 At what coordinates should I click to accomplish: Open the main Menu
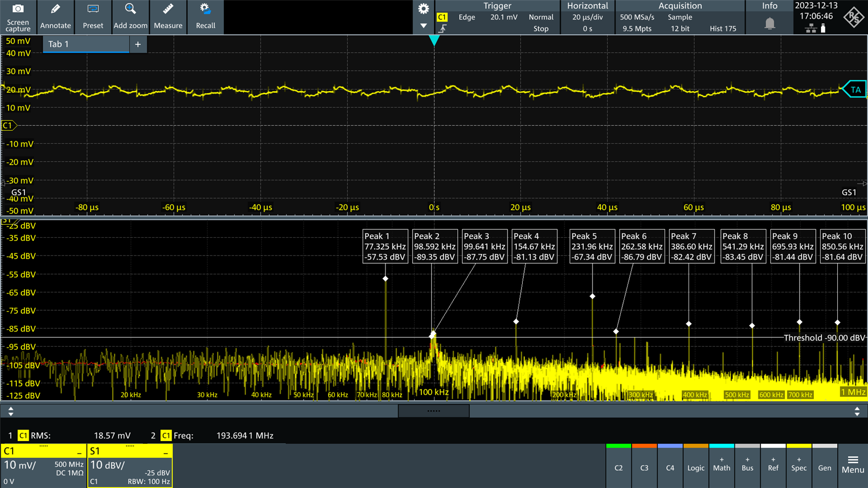coord(853,465)
